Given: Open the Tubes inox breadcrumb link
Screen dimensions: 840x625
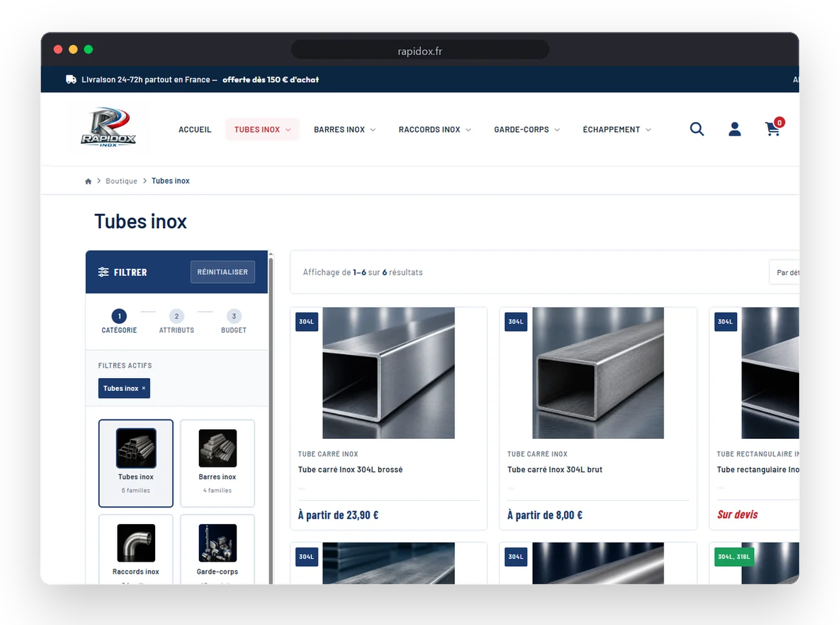Looking at the screenshot, I should (171, 181).
